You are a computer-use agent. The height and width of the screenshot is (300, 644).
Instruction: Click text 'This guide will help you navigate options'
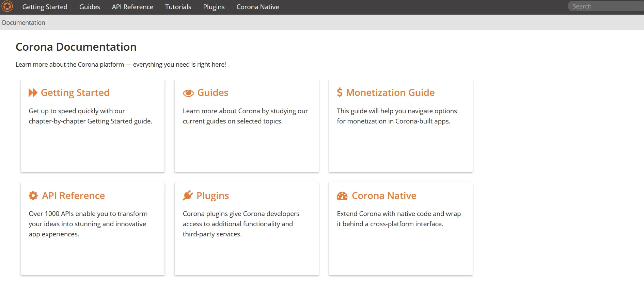(x=397, y=111)
